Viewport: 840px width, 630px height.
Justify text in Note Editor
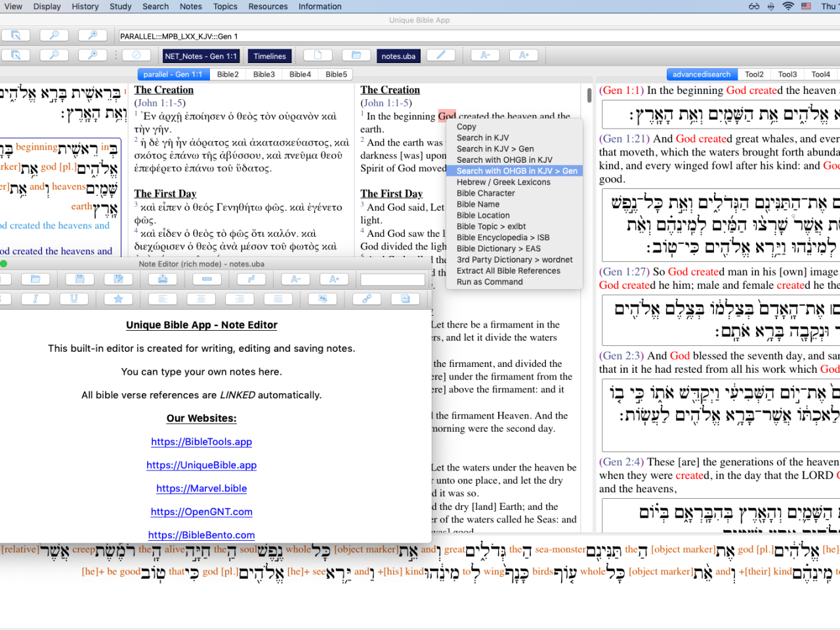click(x=278, y=299)
